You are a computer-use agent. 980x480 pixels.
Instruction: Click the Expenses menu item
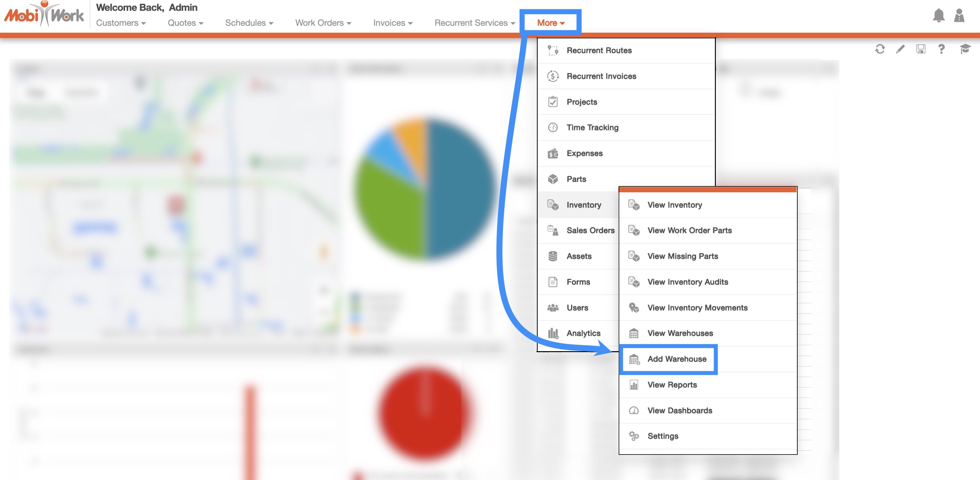pyautogui.click(x=584, y=153)
